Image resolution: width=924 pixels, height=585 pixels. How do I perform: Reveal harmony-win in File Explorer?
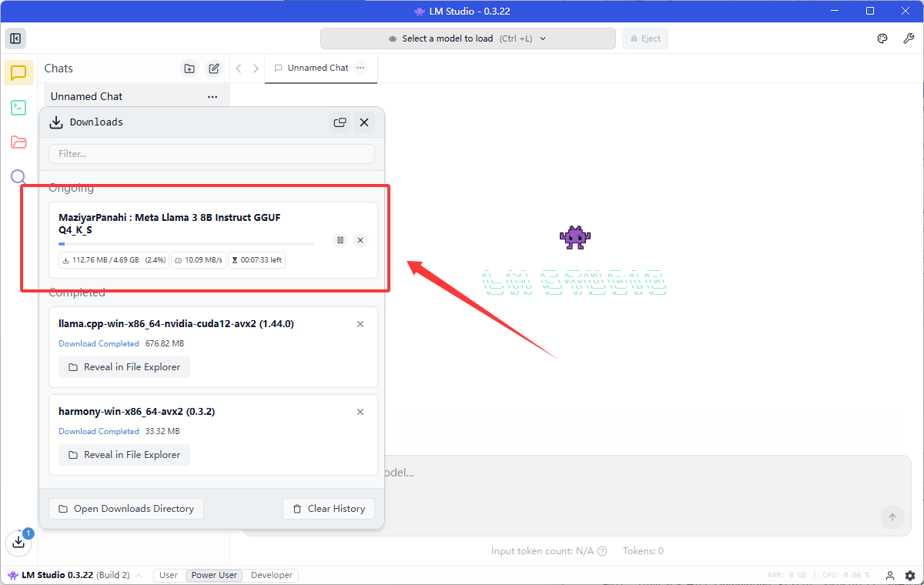(x=124, y=455)
